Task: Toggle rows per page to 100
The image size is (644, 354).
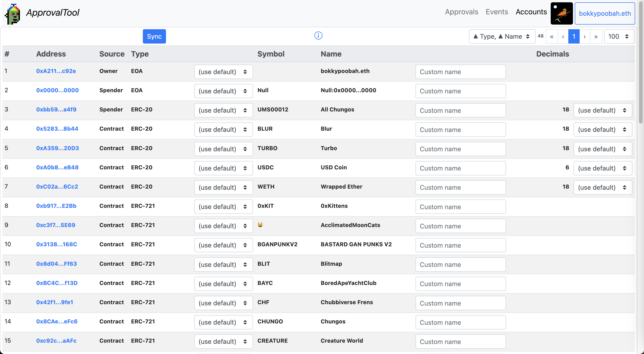Action: pyautogui.click(x=618, y=37)
